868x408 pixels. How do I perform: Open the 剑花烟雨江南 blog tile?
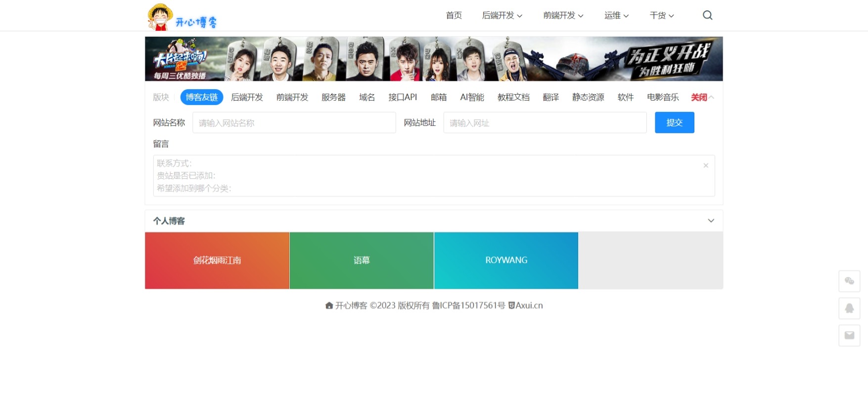(217, 260)
